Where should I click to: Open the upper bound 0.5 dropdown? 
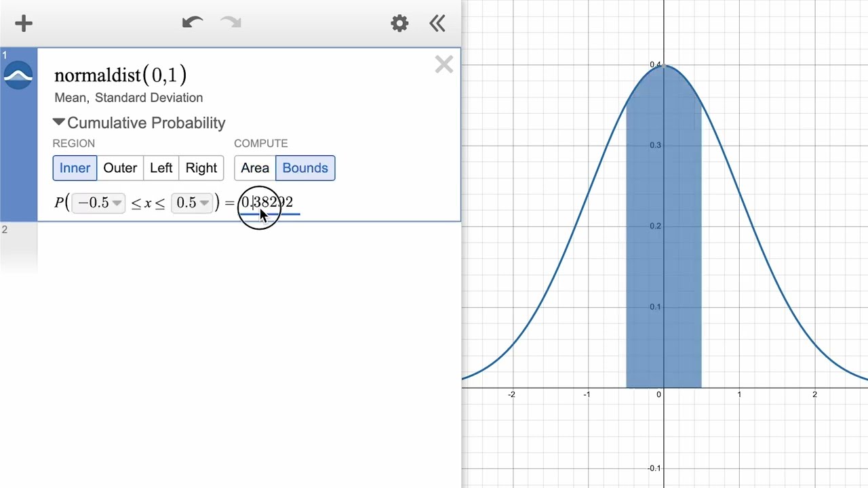pyautogui.click(x=192, y=203)
